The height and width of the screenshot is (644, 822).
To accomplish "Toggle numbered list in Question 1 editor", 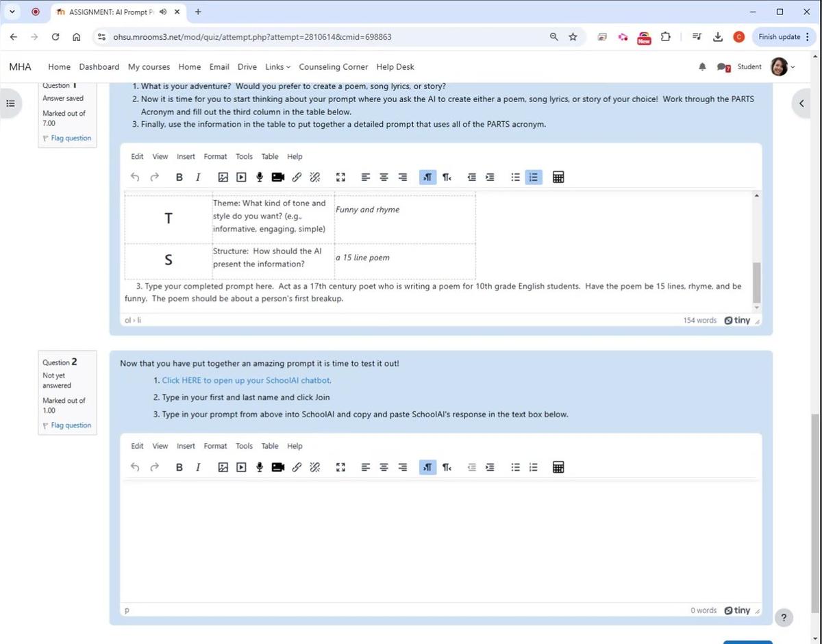I will coord(533,177).
